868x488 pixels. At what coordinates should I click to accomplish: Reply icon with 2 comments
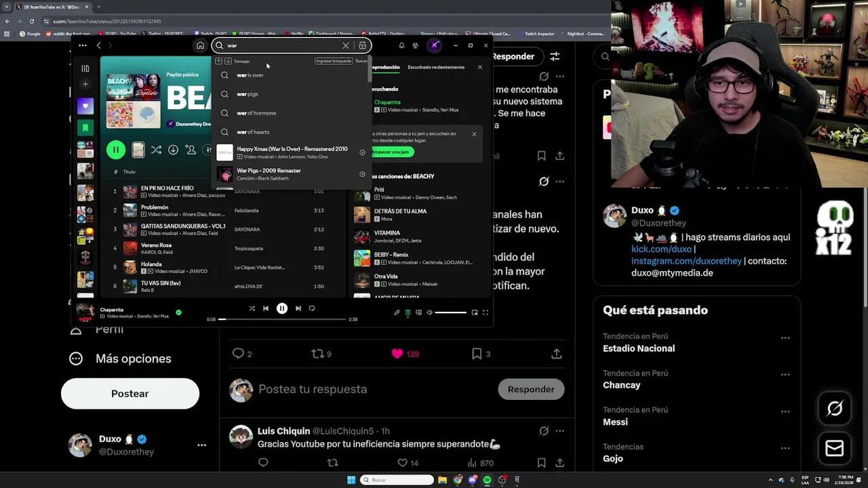[x=238, y=354]
